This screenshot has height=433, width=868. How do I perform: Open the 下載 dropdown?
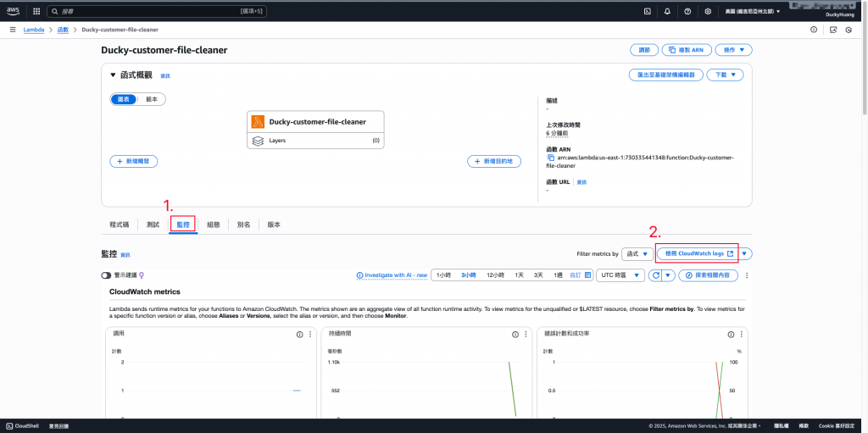point(726,75)
